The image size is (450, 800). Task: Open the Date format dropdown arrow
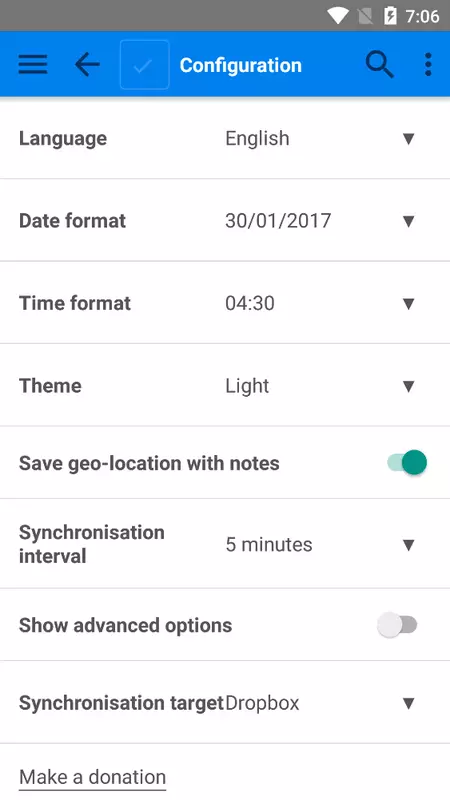[408, 221]
